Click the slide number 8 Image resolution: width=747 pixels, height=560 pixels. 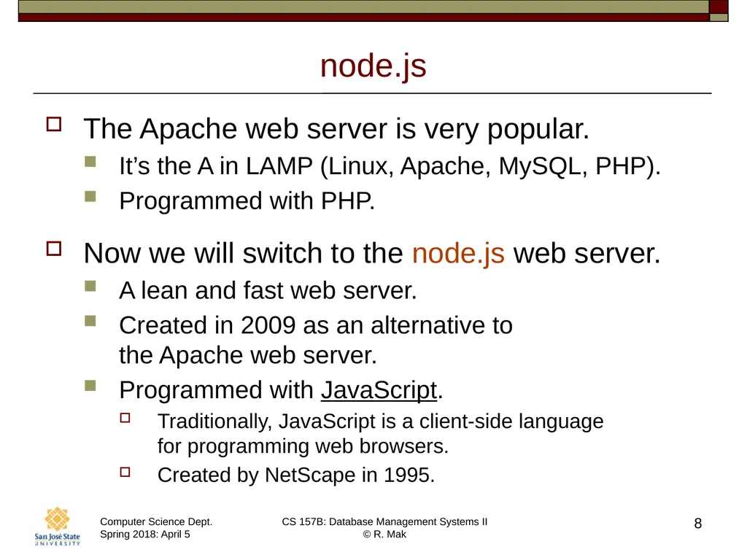click(698, 524)
